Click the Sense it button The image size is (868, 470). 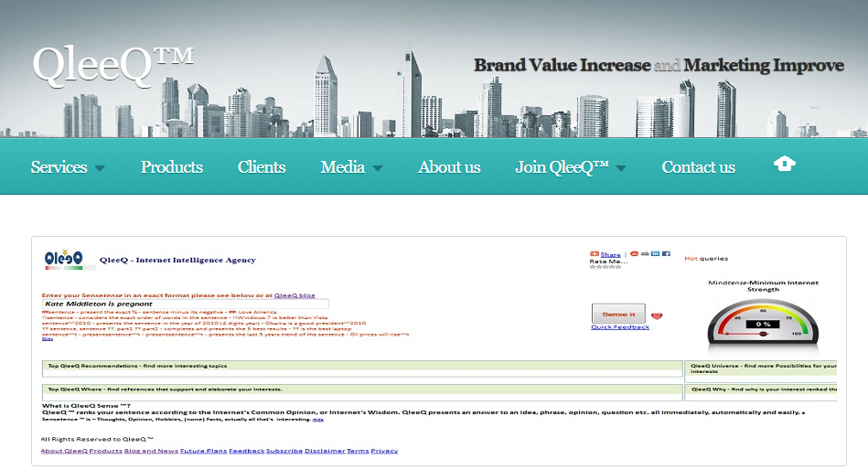[618, 314]
